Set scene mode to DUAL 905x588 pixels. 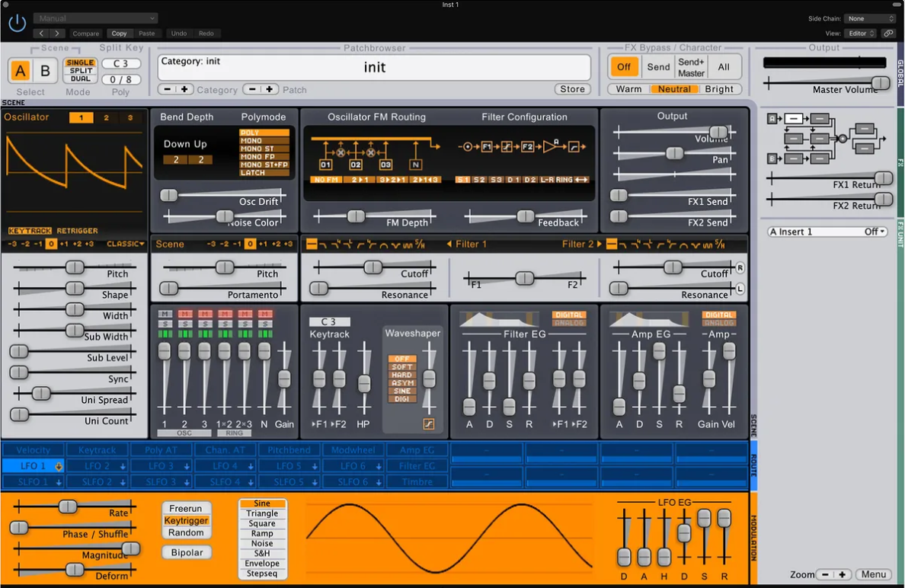coord(80,79)
